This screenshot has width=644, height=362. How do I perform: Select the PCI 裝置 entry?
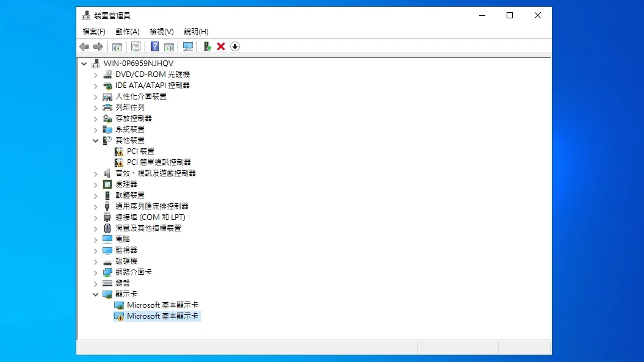140,151
